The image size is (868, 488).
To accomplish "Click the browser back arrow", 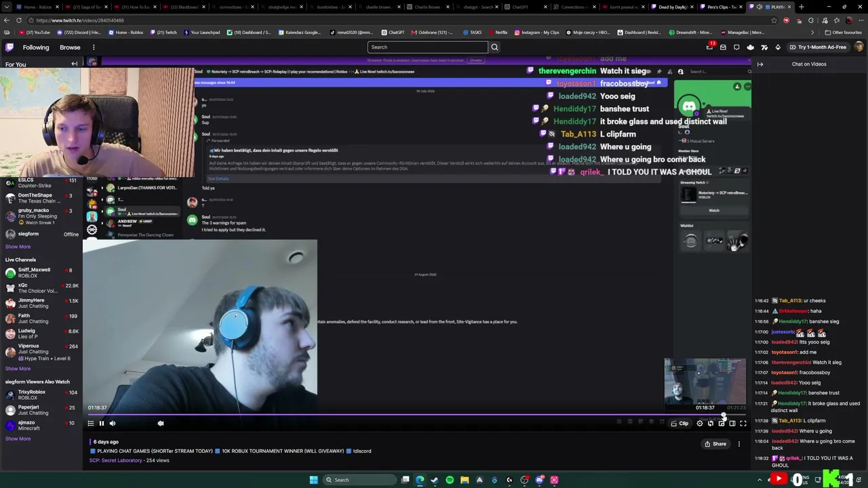I will [7, 20].
